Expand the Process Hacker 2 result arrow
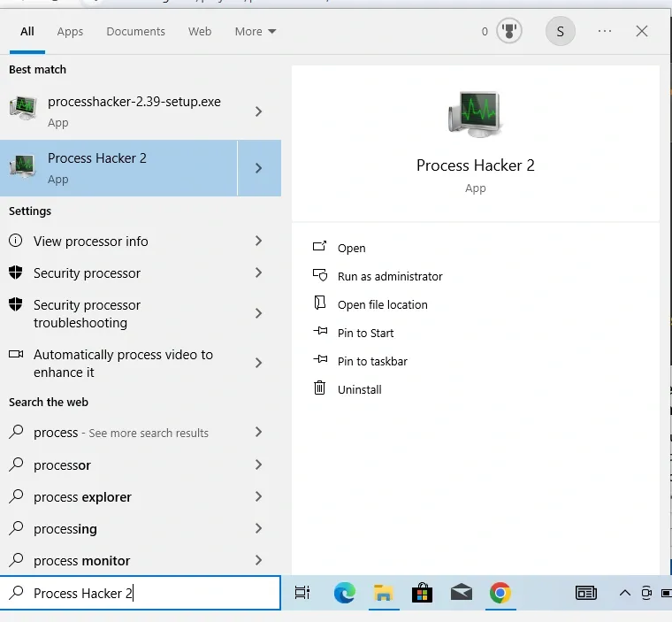The image size is (672, 622). pyautogui.click(x=259, y=168)
